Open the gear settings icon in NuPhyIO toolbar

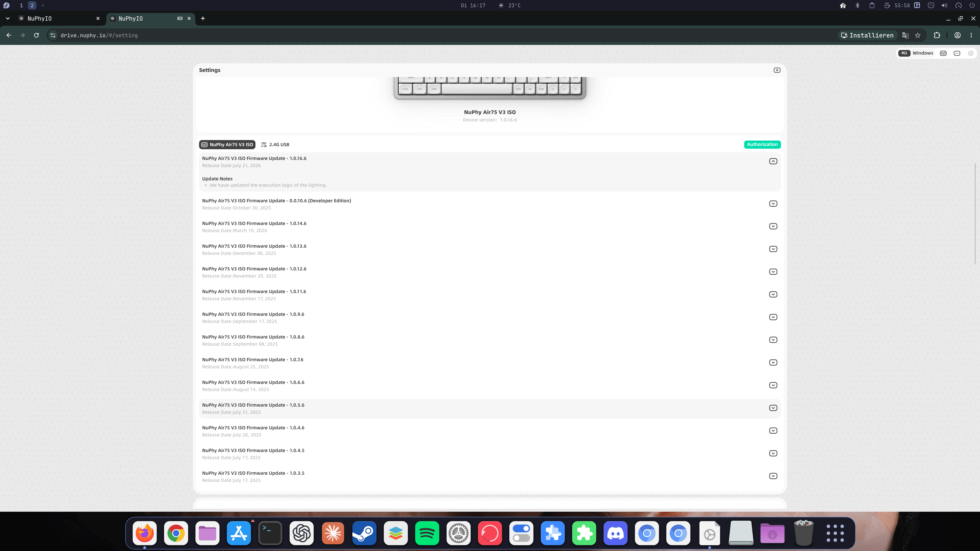pyautogui.click(x=971, y=53)
